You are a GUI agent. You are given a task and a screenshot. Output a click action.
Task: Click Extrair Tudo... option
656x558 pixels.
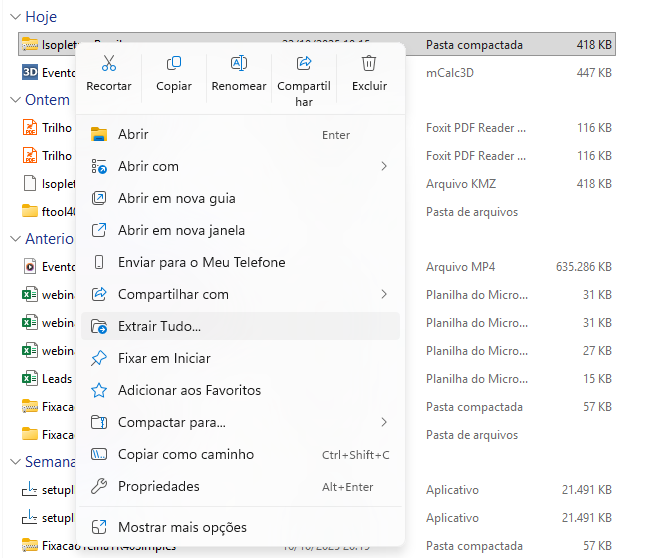click(x=159, y=327)
